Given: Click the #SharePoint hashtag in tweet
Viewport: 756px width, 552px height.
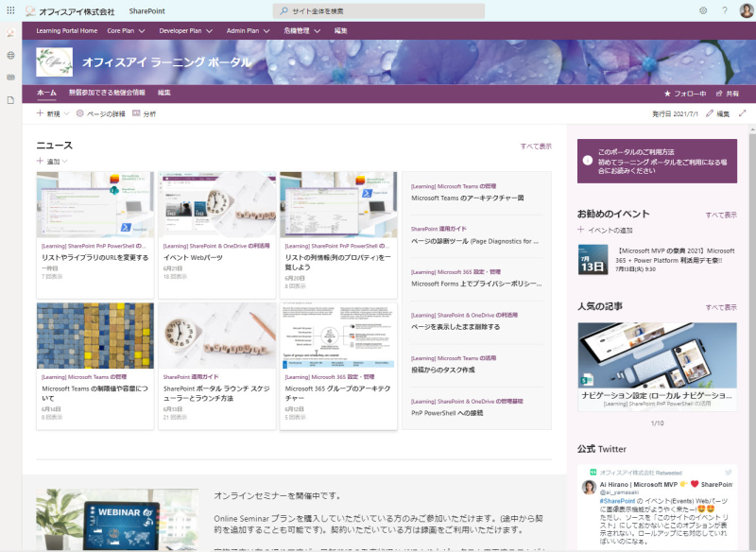Looking at the screenshot, I should coord(618,501).
